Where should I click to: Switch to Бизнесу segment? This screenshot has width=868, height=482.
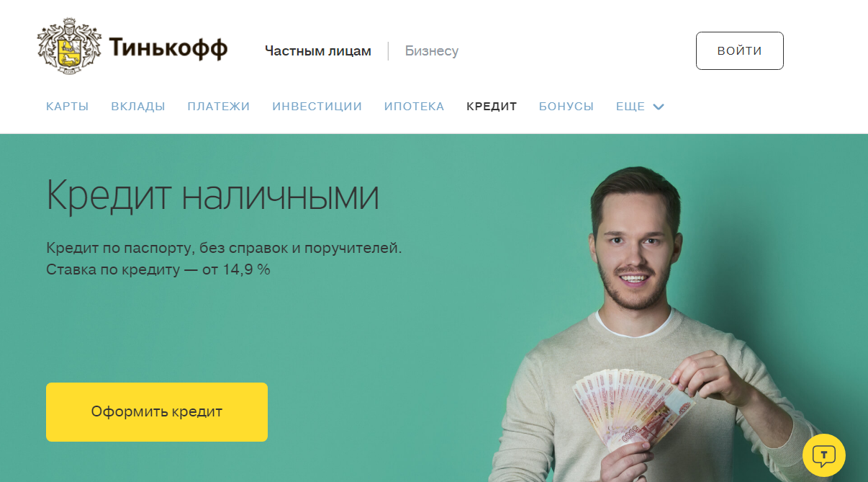point(432,51)
